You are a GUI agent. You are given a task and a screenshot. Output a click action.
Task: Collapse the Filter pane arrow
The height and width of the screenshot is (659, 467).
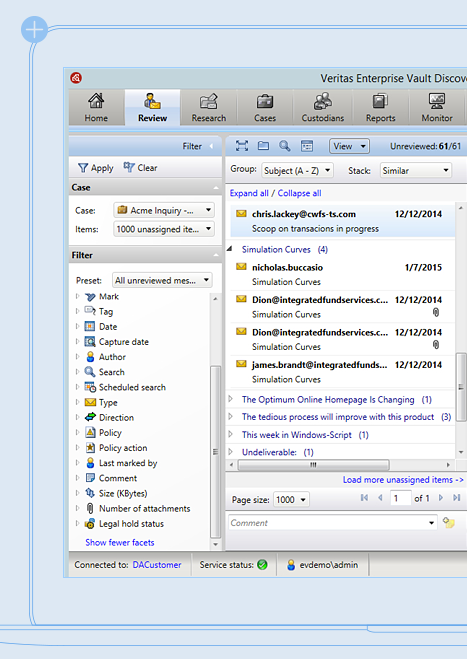(x=211, y=146)
